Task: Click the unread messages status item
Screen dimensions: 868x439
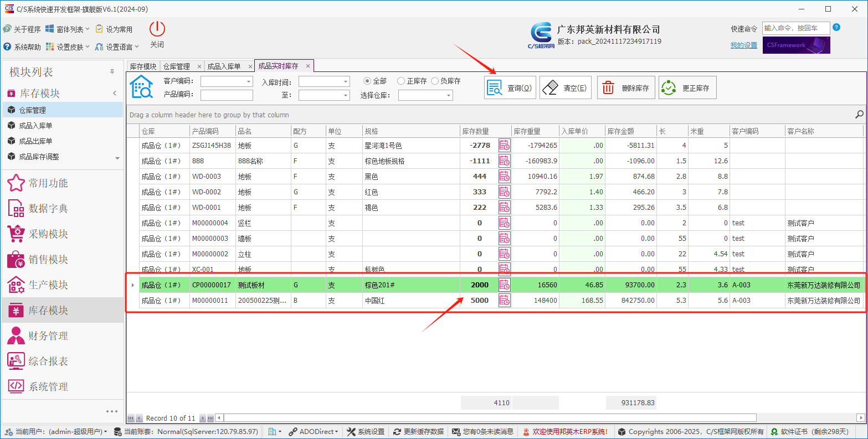Action: pyautogui.click(x=482, y=432)
